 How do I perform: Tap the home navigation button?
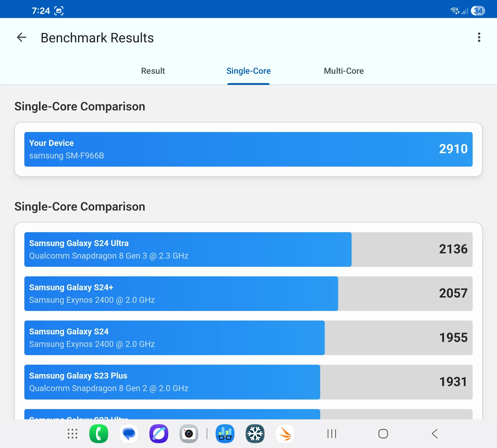(383, 433)
